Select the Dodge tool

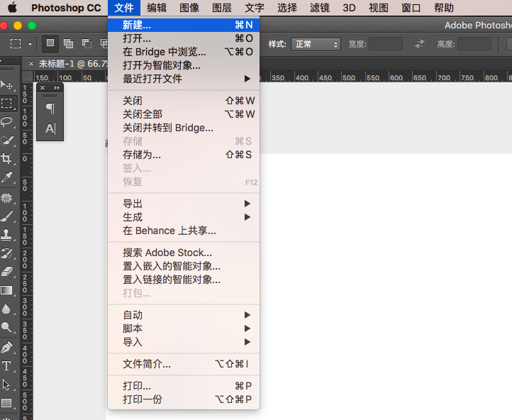click(6, 327)
